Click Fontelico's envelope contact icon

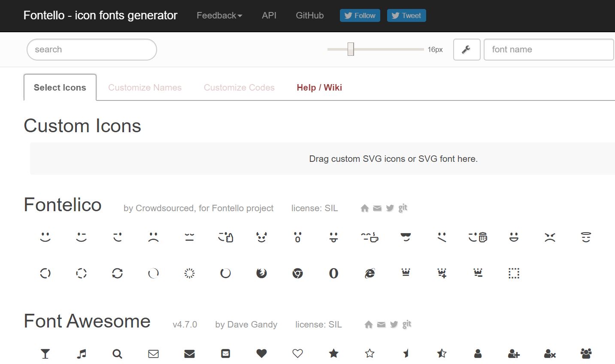point(377,209)
